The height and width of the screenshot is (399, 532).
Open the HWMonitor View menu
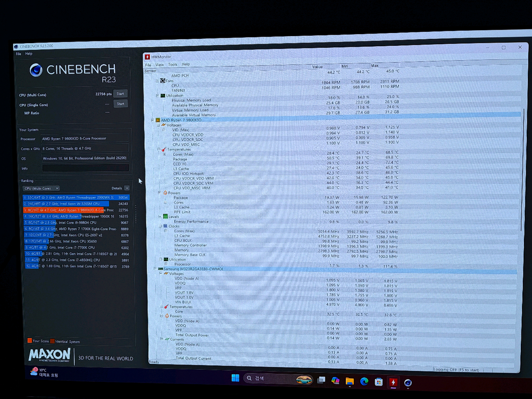click(x=160, y=64)
